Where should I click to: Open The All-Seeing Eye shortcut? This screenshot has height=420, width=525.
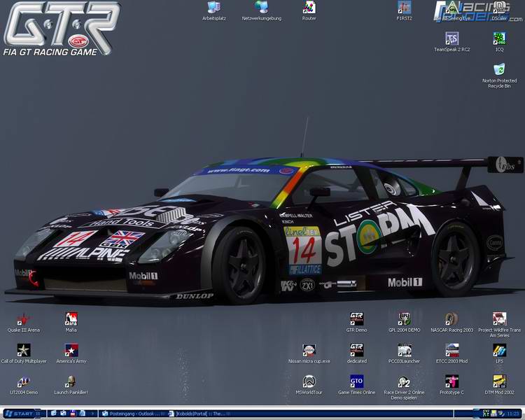pos(452,11)
